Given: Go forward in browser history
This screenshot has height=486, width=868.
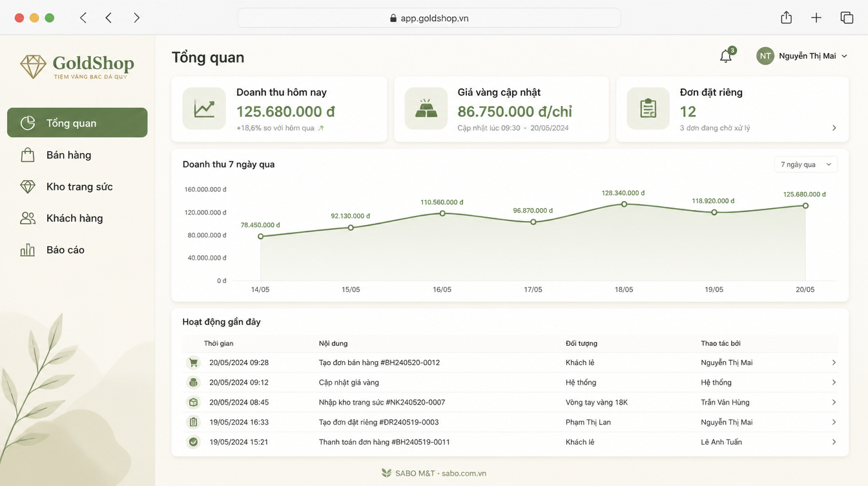Looking at the screenshot, I should 136,18.
